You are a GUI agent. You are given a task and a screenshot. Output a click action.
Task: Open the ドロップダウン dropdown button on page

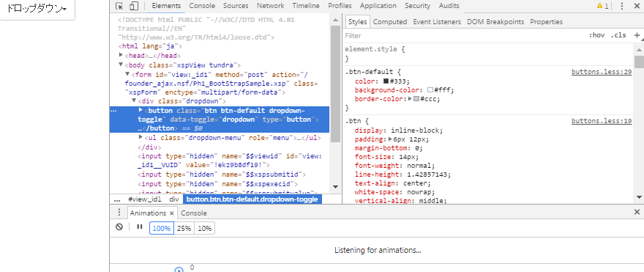pos(37,9)
